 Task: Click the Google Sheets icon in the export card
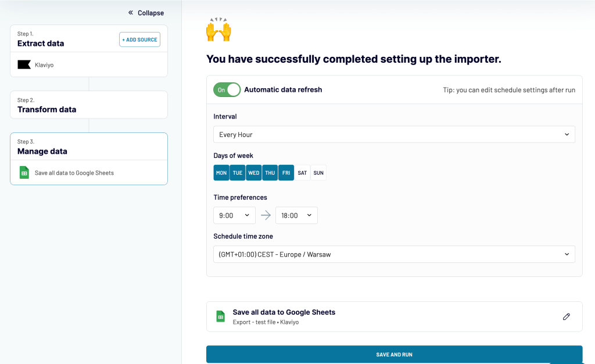point(220,316)
